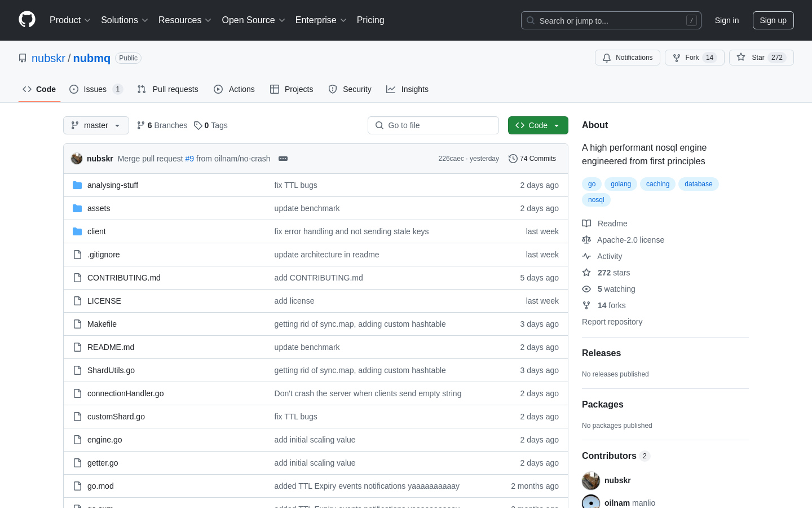Click file icon next to Makefile
Viewport: 812px width, 508px height.
point(77,324)
